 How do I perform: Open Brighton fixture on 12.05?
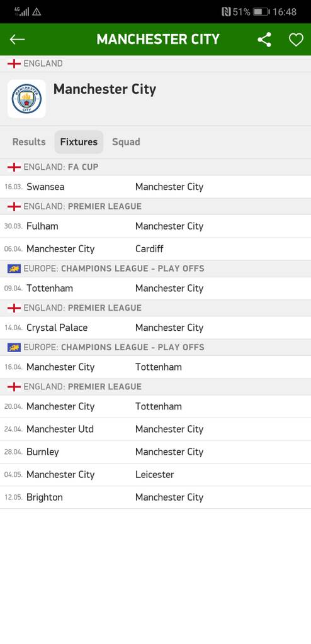[155, 497]
